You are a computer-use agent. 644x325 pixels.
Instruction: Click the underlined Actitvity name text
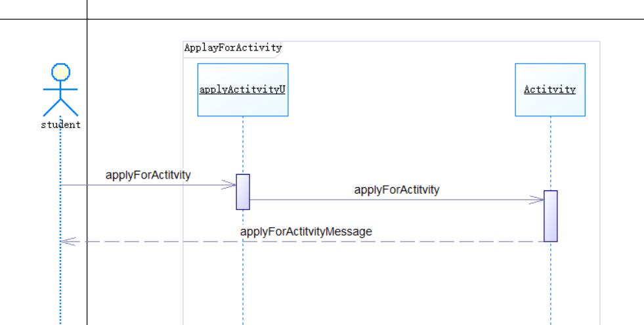tap(549, 89)
